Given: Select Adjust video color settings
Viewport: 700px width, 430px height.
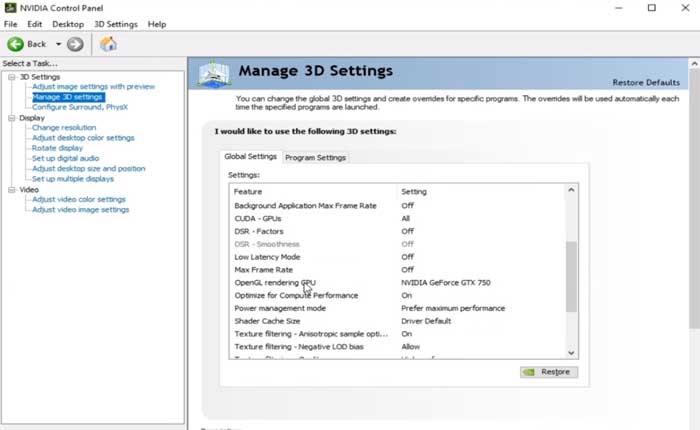Looking at the screenshot, I should 79,199.
